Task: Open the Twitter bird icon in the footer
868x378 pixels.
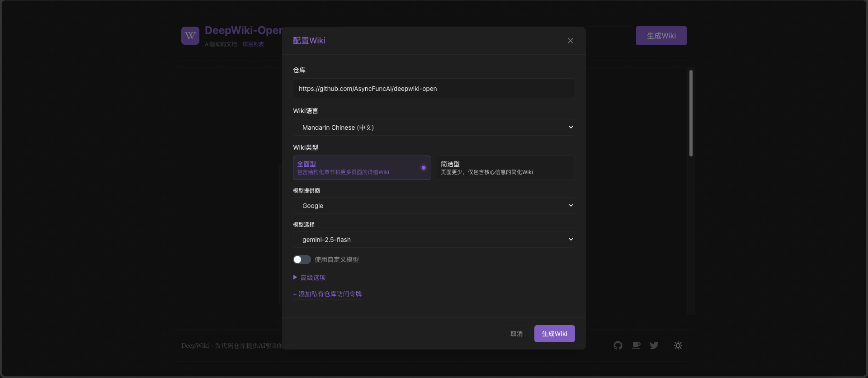Action: (654, 345)
